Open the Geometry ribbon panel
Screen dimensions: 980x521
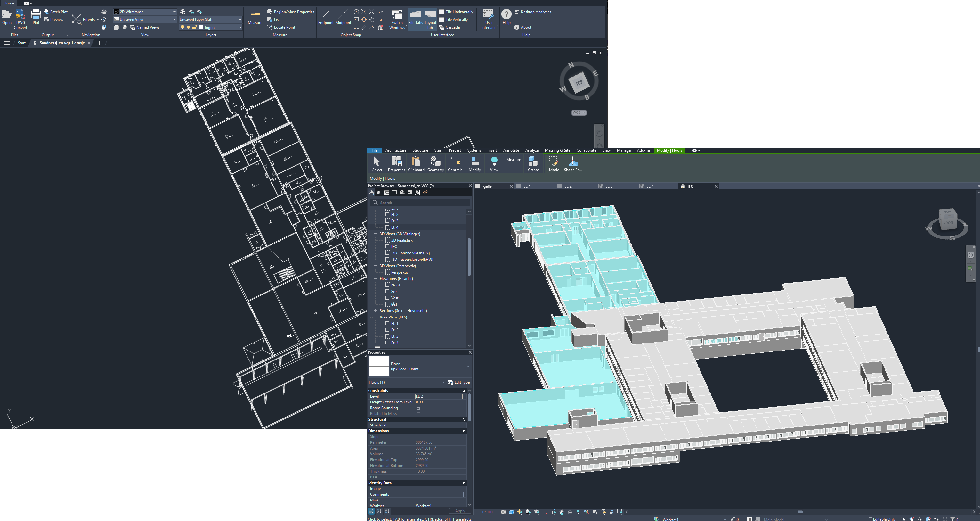tap(436, 164)
